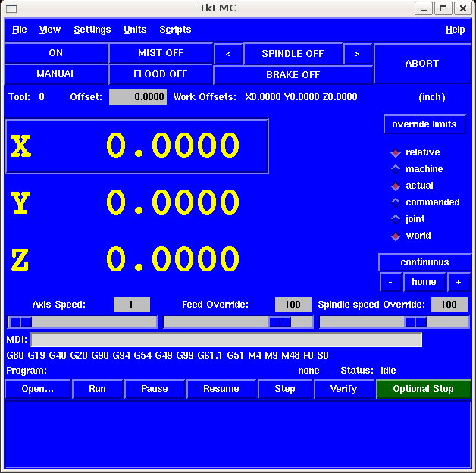Select the machine coordinates radio button
The image size is (476, 473).
pos(417,169)
